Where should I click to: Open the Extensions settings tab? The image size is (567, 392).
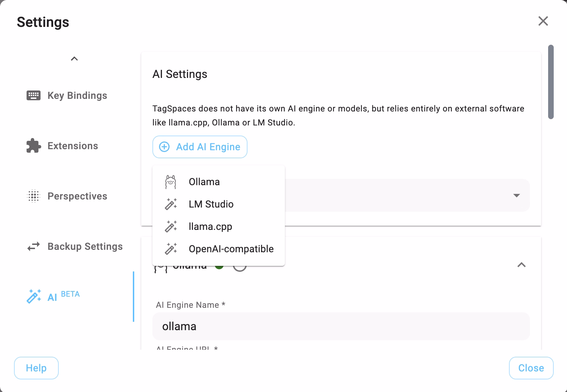click(74, 146)
